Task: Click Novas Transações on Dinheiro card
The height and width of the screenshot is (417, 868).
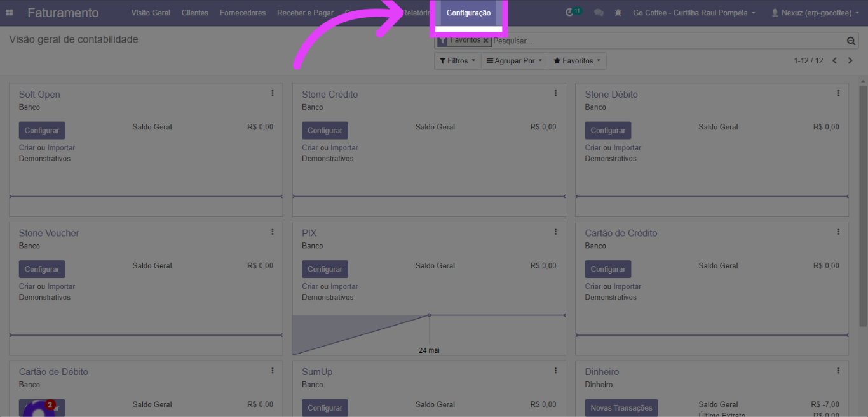Action: pos(621,408)
